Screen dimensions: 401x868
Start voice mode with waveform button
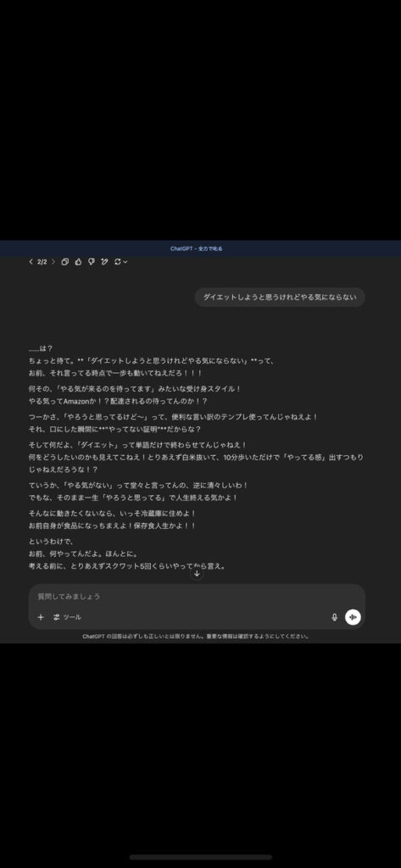(x=353, y=617)
